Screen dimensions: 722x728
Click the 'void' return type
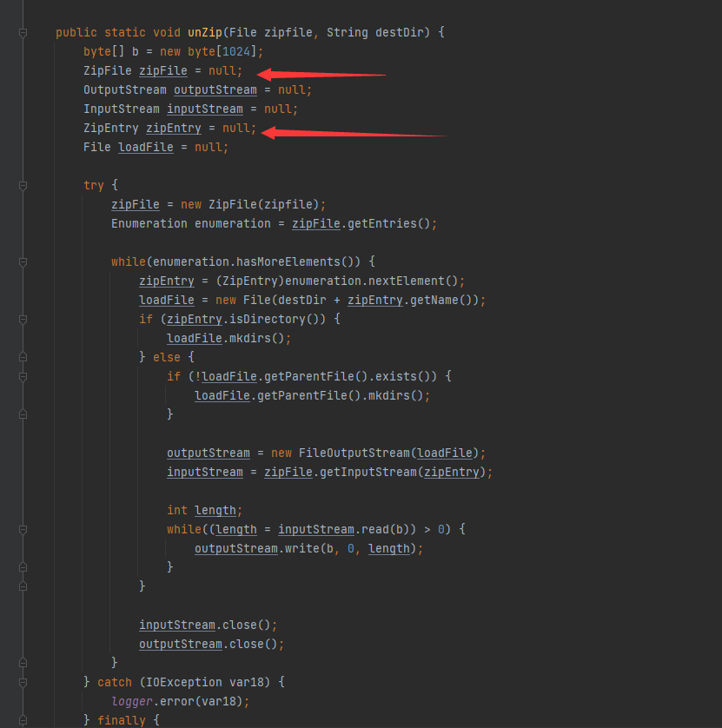click(x=167, y=32)
